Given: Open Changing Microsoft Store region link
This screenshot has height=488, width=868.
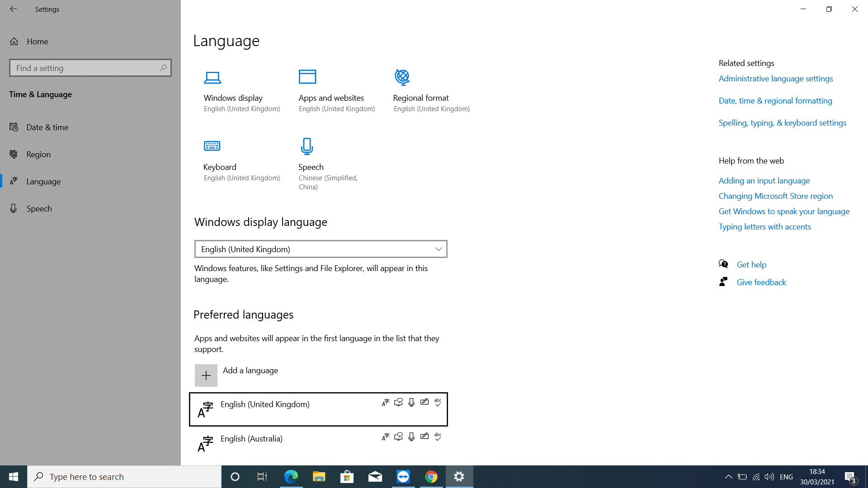Looking at the screenshot, I should click(x=776, y=196).
